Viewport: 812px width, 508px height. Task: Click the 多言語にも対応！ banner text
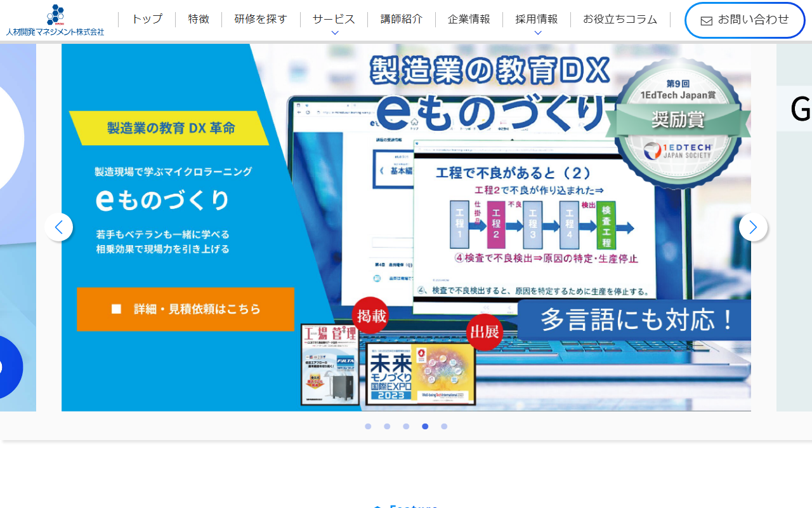(635, 320)
